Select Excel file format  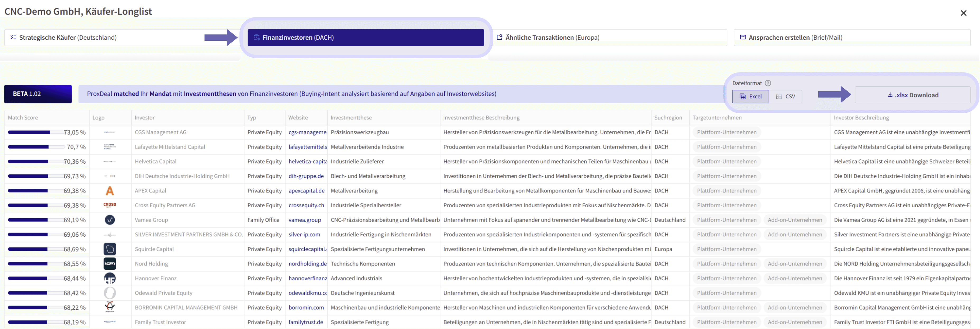(750, 96)
